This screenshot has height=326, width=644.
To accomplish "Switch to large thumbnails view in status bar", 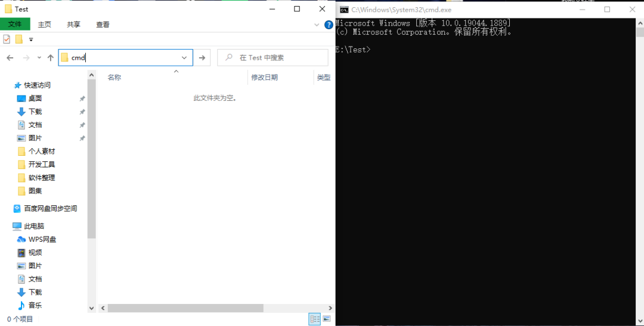I will click(326, 319).
